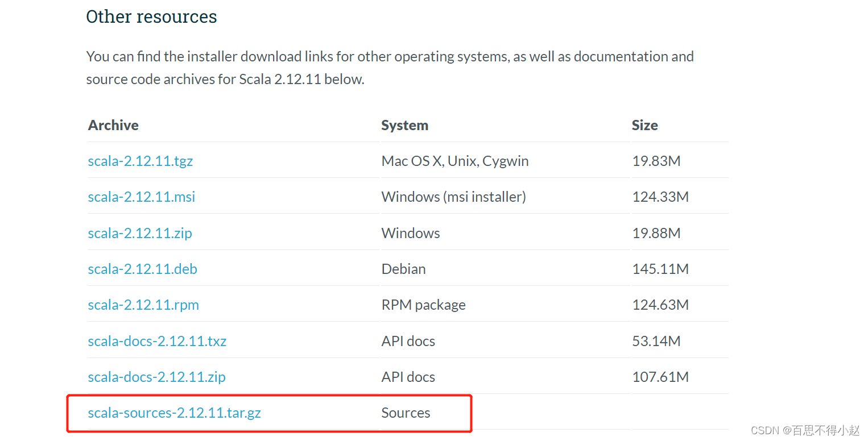Click the Archive column header
The height and width of the screenshot is (441, 868).
[113, 125]
